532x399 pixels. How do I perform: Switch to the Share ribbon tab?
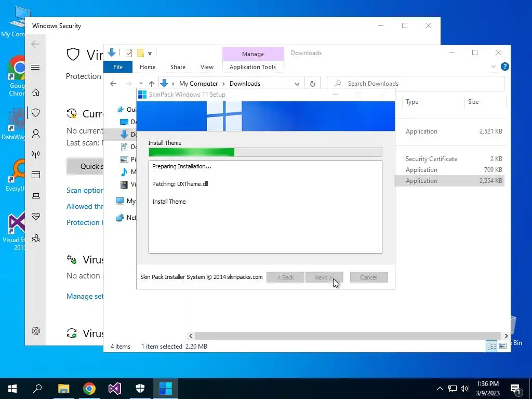pyautogui.click(x=178, y=67)
